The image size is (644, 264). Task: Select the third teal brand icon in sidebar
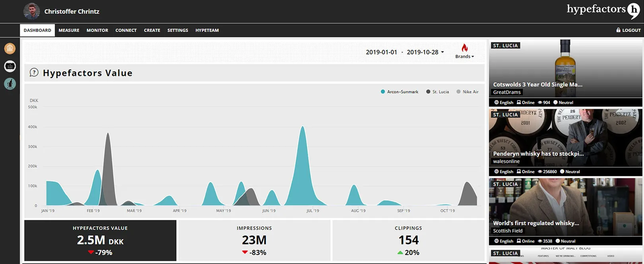click(x=10, y=83)
